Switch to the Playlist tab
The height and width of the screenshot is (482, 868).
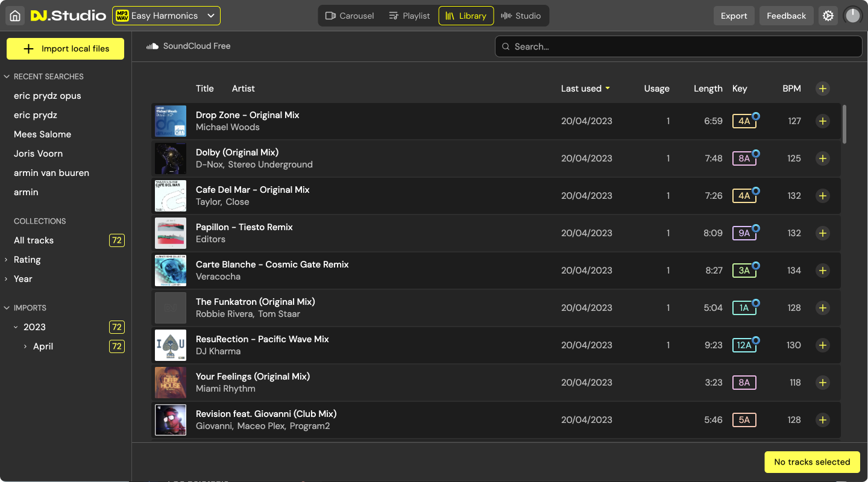(409, 16)
